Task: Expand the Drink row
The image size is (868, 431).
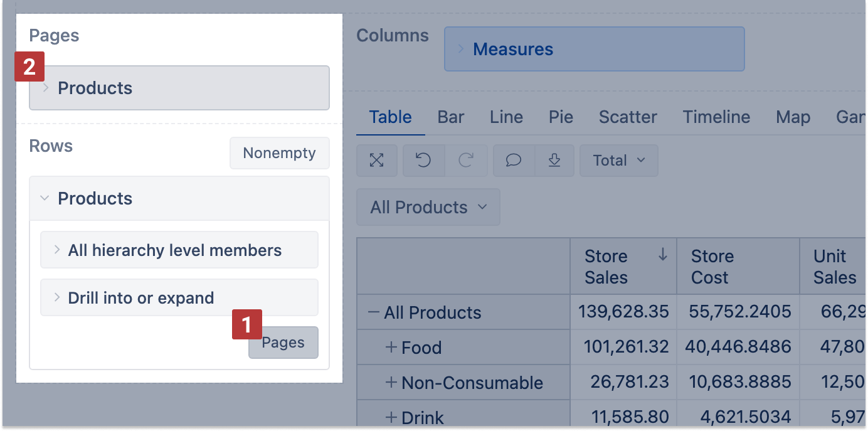Action: [391, 417]
